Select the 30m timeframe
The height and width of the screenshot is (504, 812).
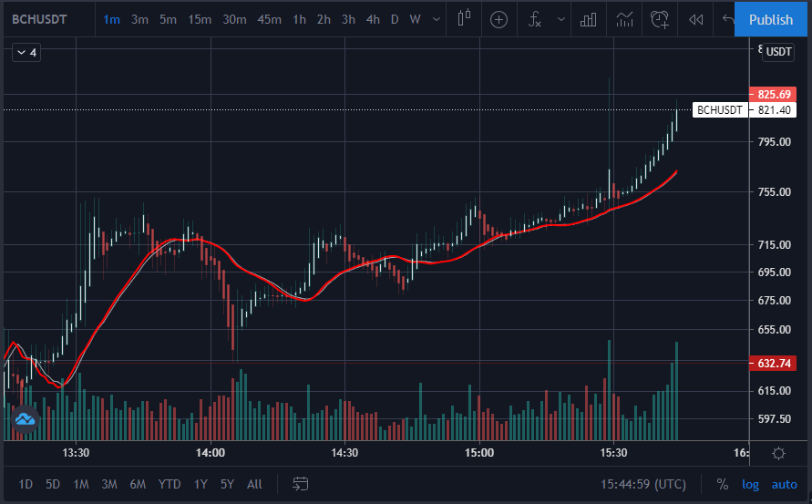[x=234, y=20]
